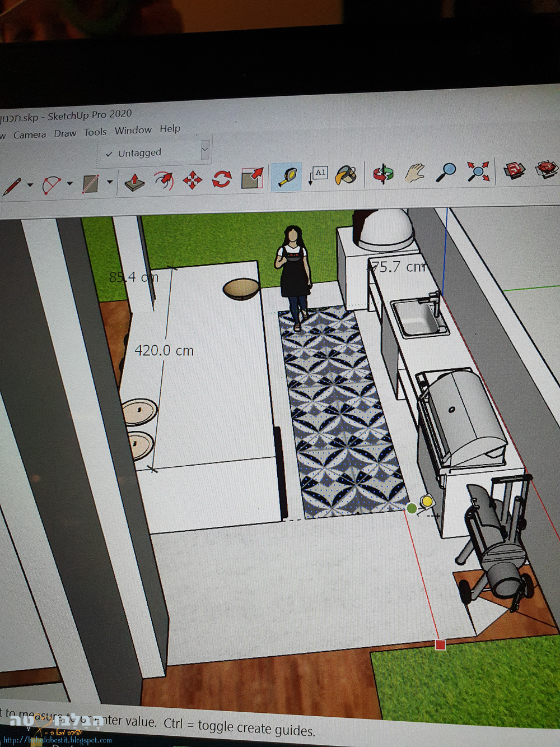Open the Camera menu
This screenshot has height=747, width=560.
click(30, 135)
